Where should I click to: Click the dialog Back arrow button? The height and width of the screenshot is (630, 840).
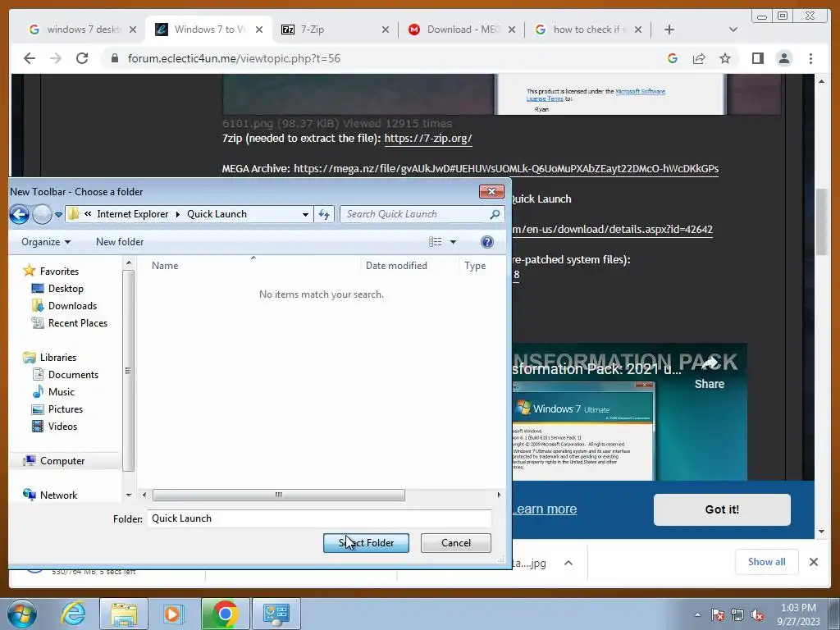(20, 214)
